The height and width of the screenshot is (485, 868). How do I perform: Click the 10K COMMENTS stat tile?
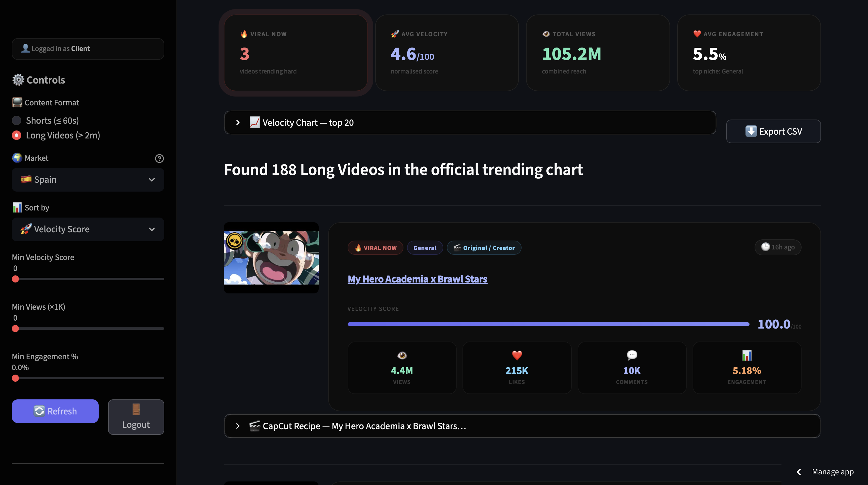(x=631, y=368)
